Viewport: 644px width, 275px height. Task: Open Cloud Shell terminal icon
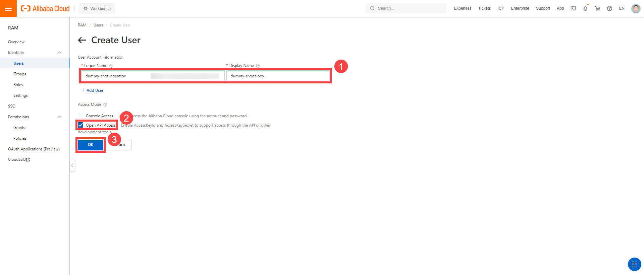coord(573,8)
